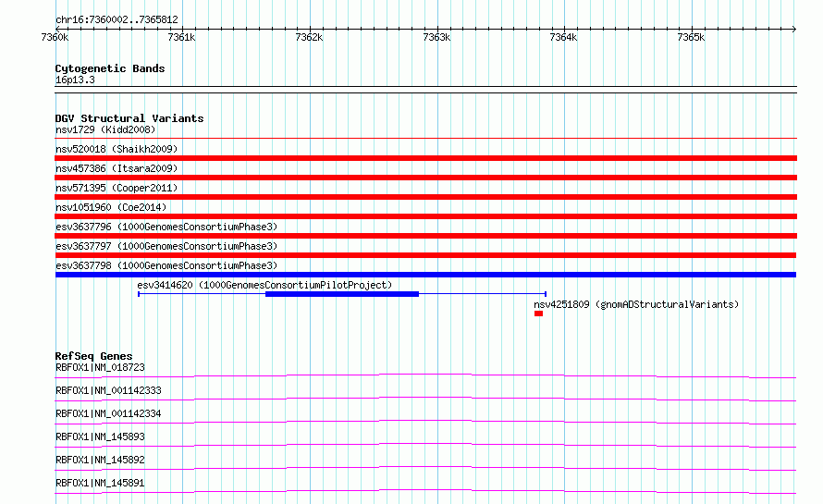Open variant nsv1051960 (Coe2014) label
The image size is (823, 504).
pyautogui.click(x=111, y=207)
